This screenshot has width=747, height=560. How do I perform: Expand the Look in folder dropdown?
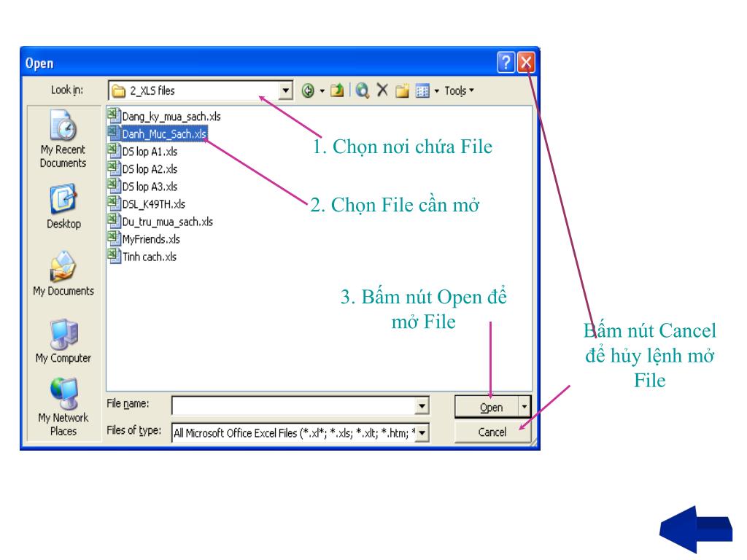(285, 90)
